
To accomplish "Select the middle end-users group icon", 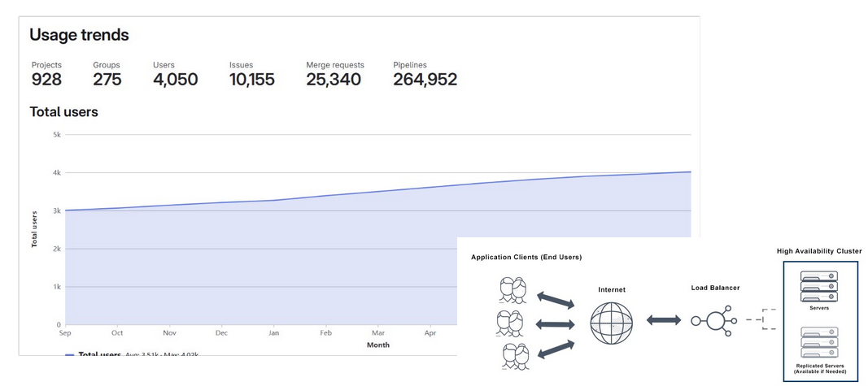I will pyautogui.click(x=511, y=323).
